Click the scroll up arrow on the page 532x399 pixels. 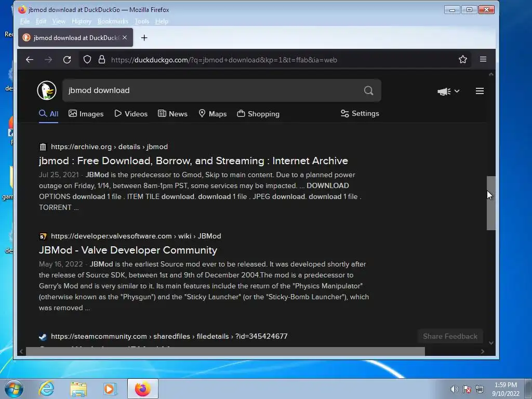click(x=491, y=74)
